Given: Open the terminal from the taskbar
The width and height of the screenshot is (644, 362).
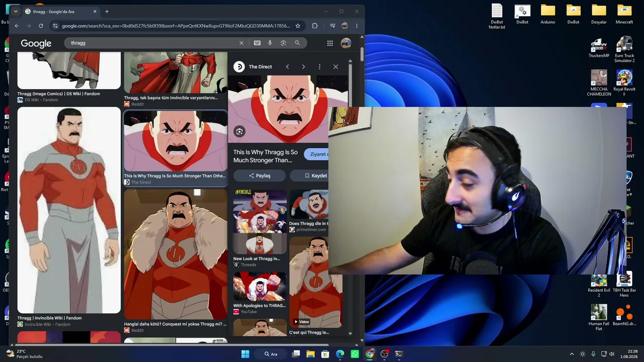Looking at the screenshot, I should click(x=399, y=354).
